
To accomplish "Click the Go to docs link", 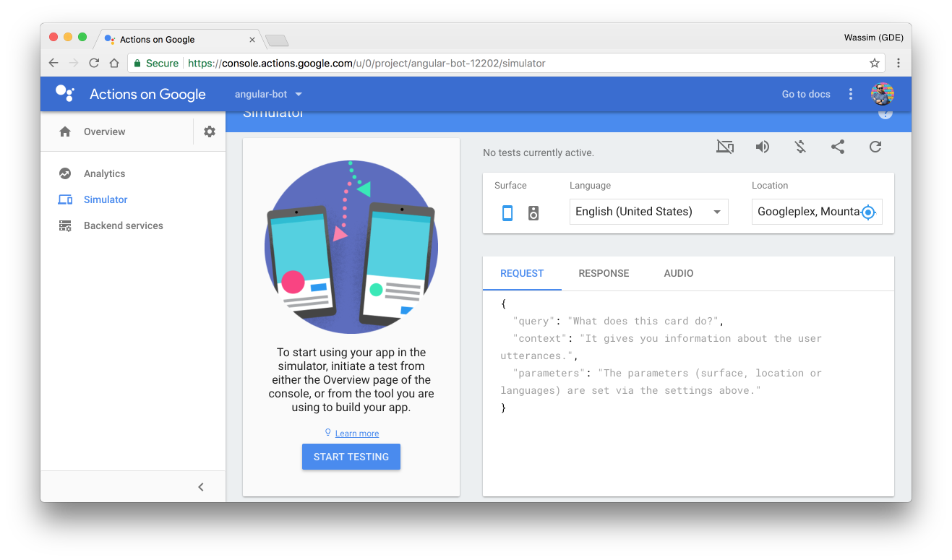I will [x=806, y=94].
